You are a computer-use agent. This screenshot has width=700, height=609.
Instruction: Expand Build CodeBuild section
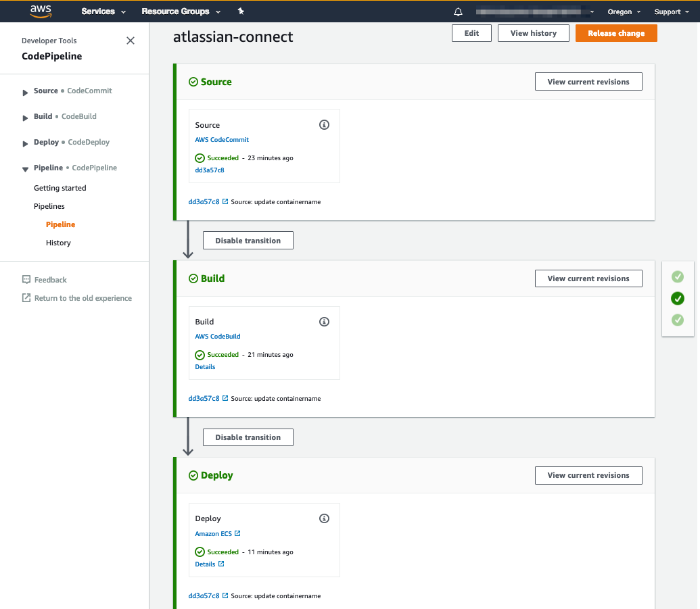pyautogui.click(x=25, y=118)
